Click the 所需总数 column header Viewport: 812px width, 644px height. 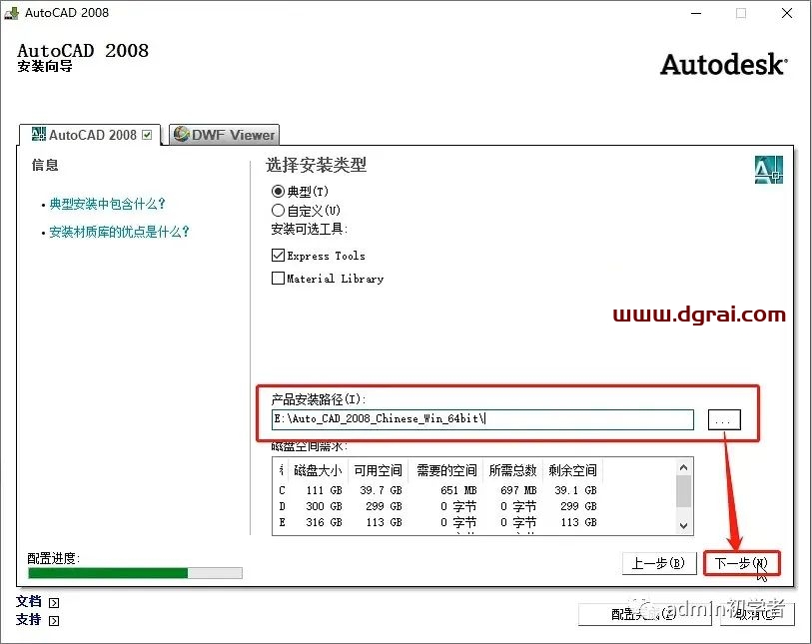click(512, 470)
